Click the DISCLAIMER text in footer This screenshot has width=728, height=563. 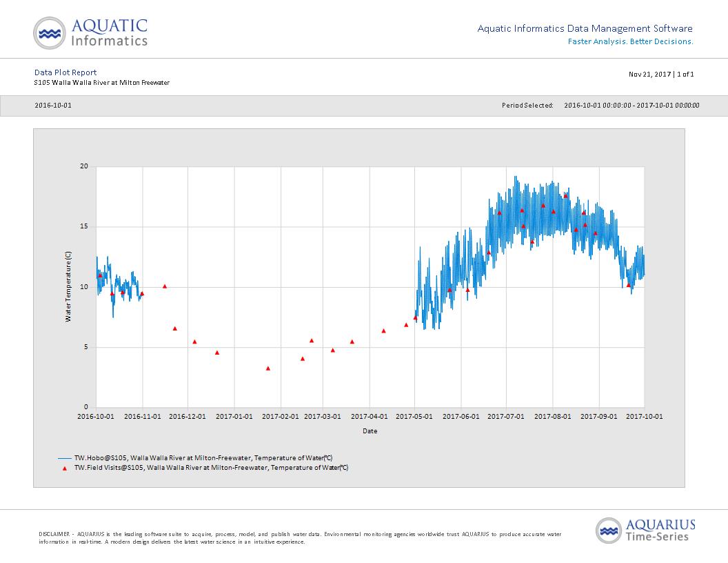click(x=300, y=538)
